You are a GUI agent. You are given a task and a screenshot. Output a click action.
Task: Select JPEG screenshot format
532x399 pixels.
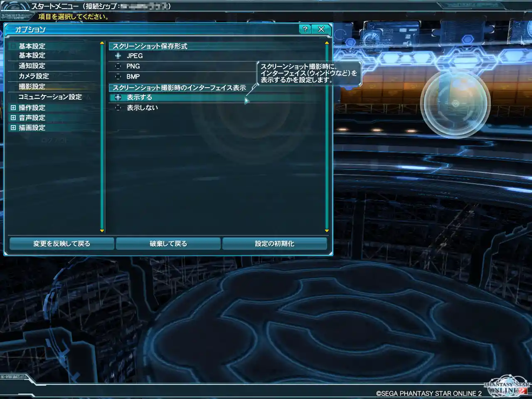(118, 56)
